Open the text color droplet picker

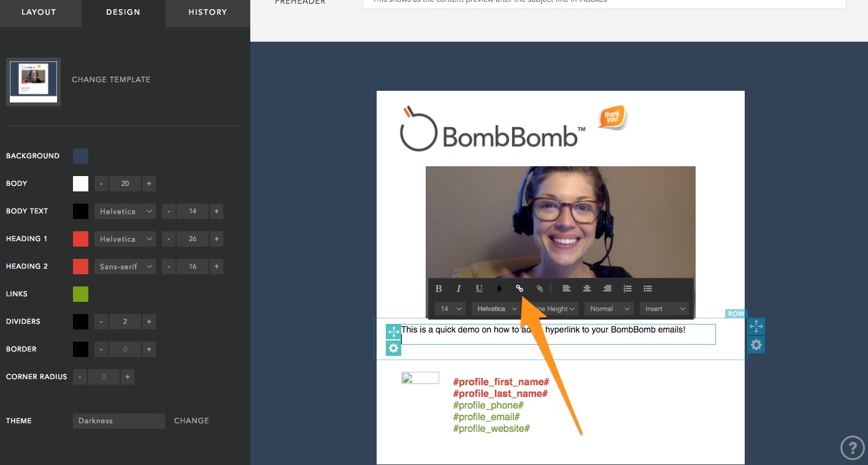499,288
